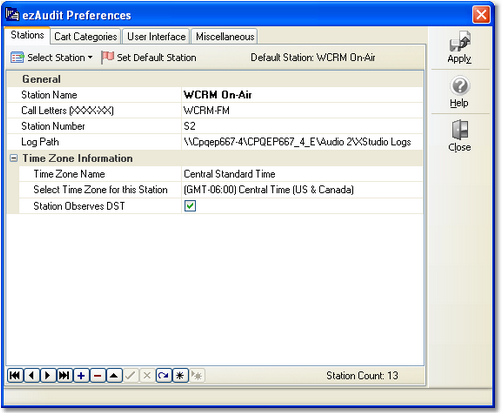The height and width of the screenshot is (415, 502).
Task: Click the Close door icon
Action: 460,130
